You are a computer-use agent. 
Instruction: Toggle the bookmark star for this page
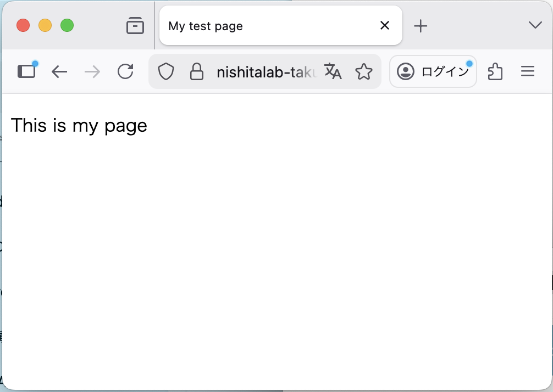[364, 71]
